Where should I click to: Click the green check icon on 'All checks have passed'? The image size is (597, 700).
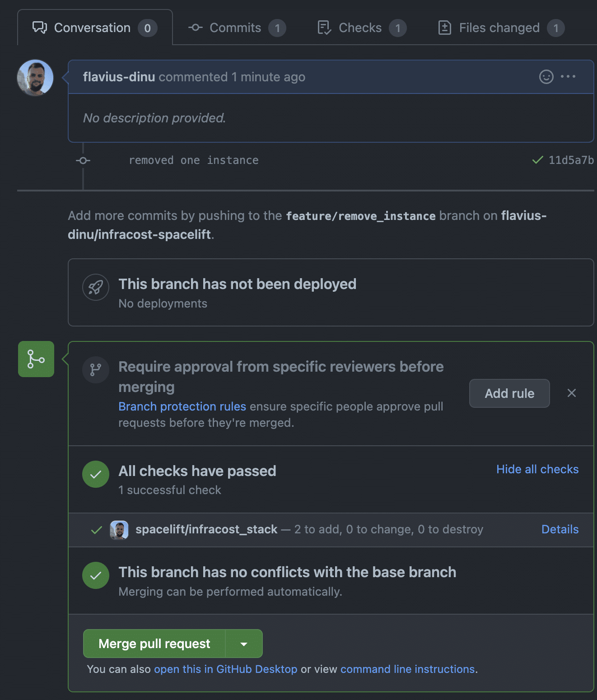point(96,474)
